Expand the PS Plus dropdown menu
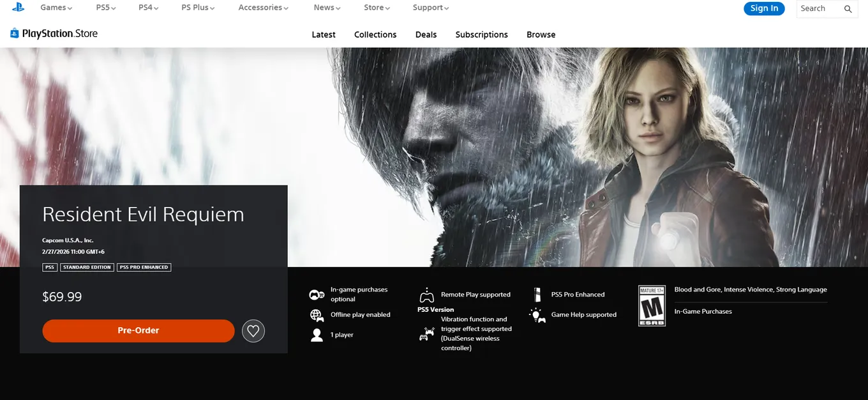Image resolution: width=868 pixels, height=400 pixels. (198, 8)
